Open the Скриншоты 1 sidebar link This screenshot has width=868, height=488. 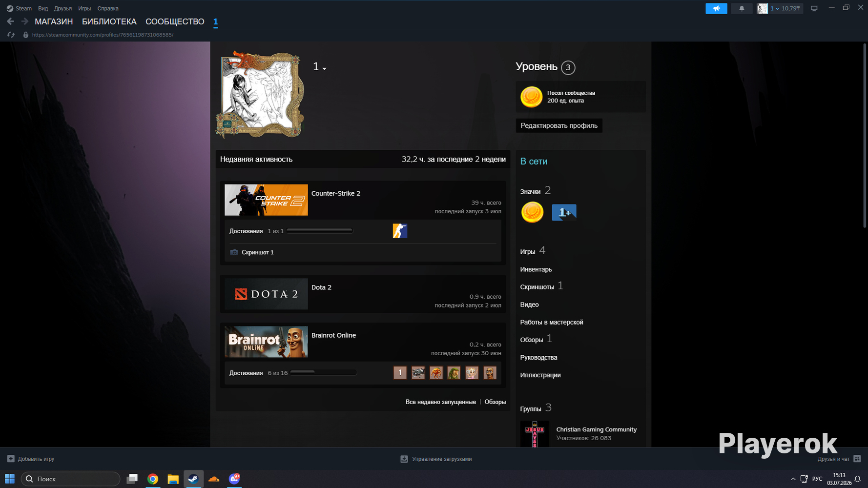(541, 286)
